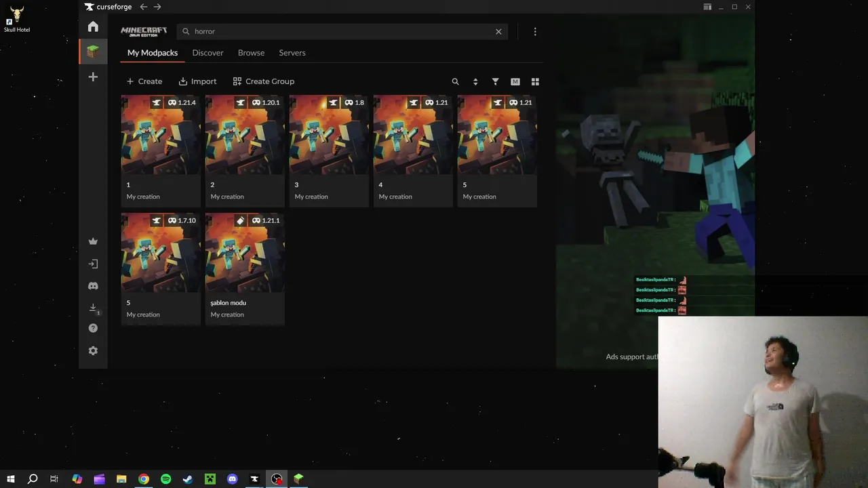Toggle the M card size button
The width and height of the screenshot is (868, 488).
[515, 81]
